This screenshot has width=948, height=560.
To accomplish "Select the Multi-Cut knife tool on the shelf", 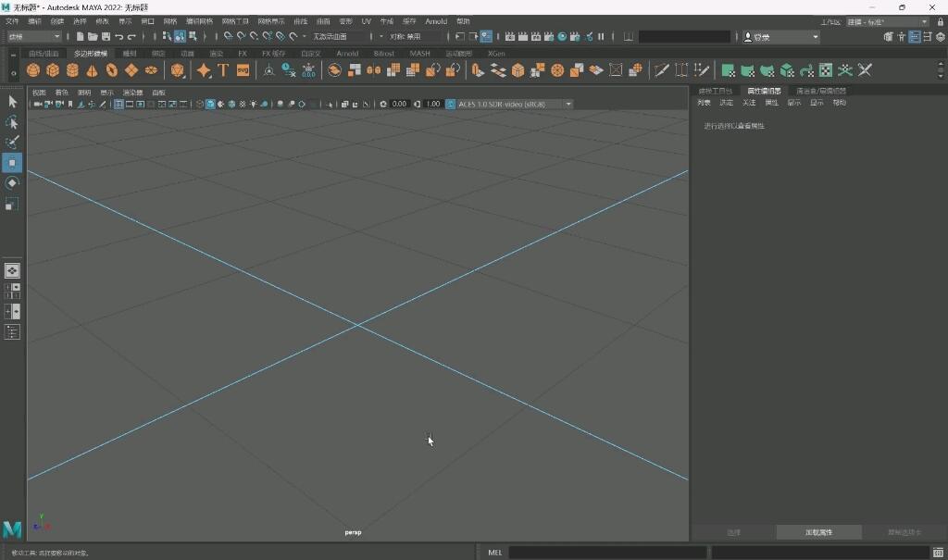I will 661,70.
